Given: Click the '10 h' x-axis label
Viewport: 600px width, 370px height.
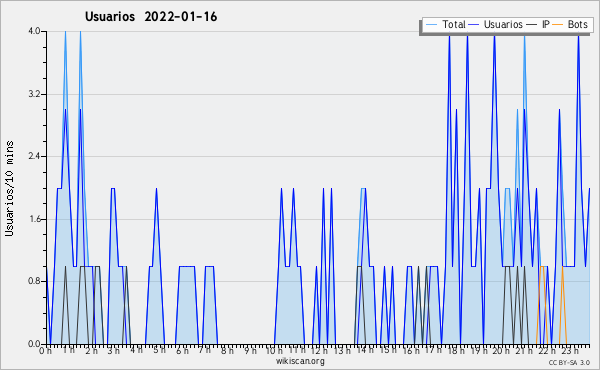Looking at the screenshot, I should tap(274, 350).
